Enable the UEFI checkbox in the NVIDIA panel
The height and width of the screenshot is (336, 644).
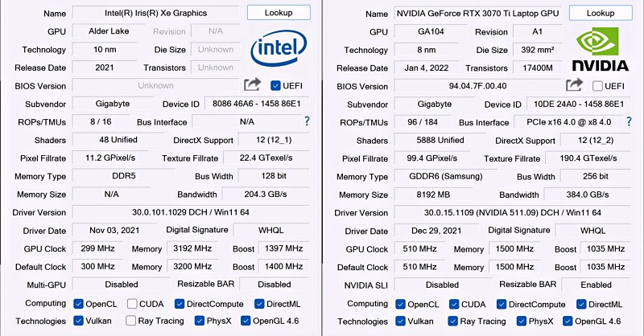(x=597, y=86)
